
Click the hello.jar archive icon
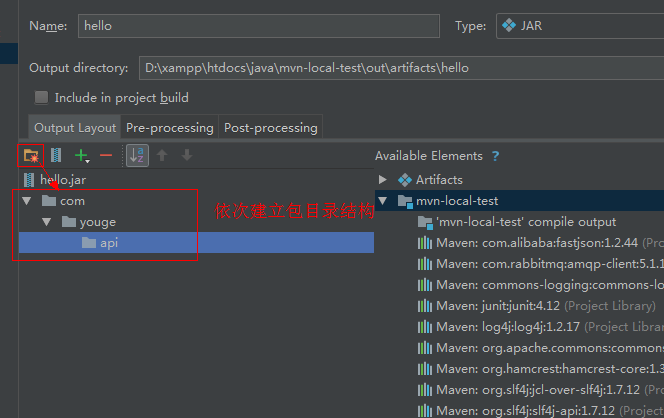point(29,180)
